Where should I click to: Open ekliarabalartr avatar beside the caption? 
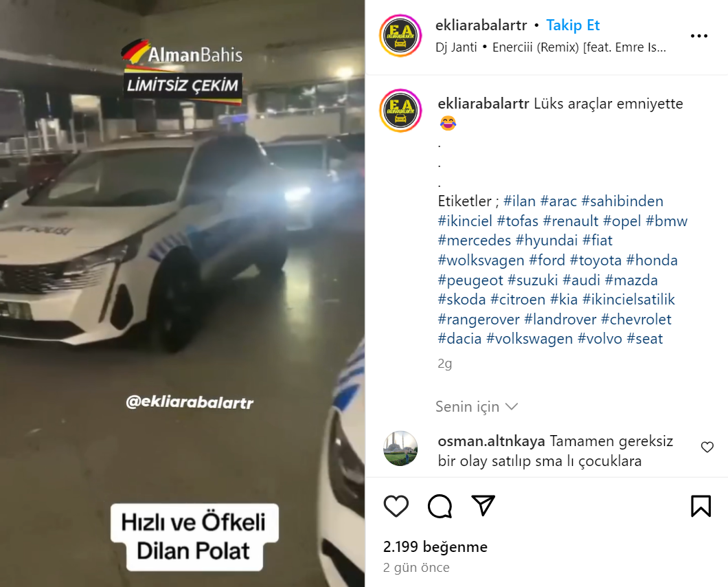400,111
